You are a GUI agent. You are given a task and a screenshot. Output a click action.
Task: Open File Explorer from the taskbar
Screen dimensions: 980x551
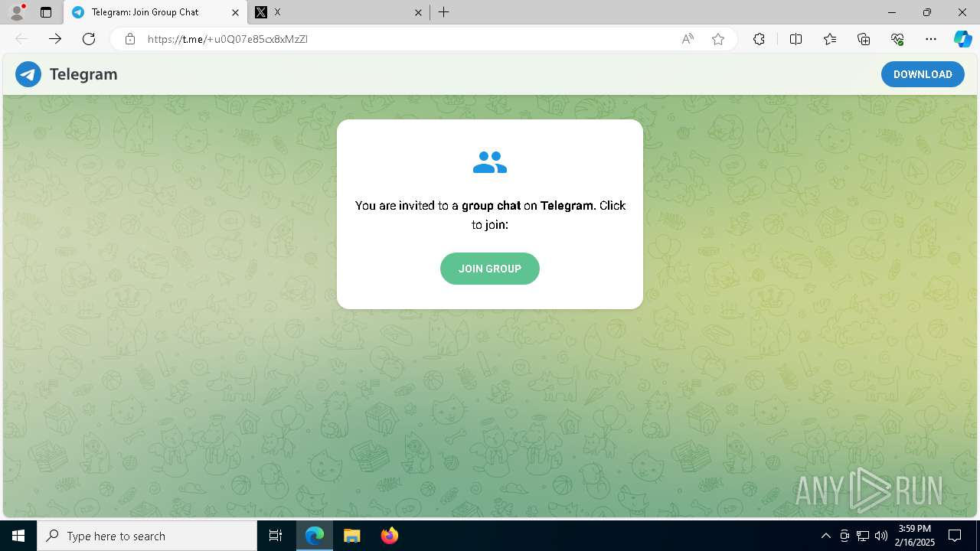click(x=351, y=536)
